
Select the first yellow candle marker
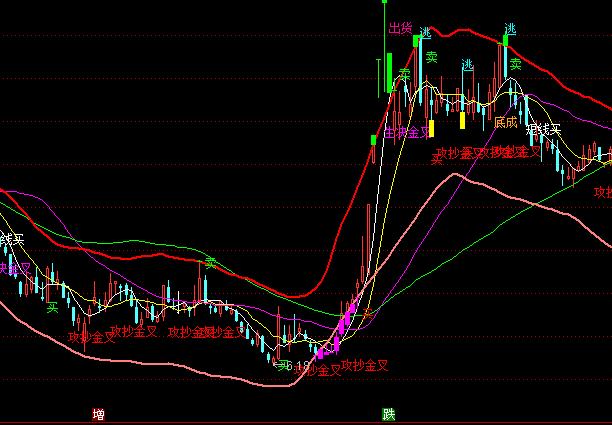click(430, 128)
